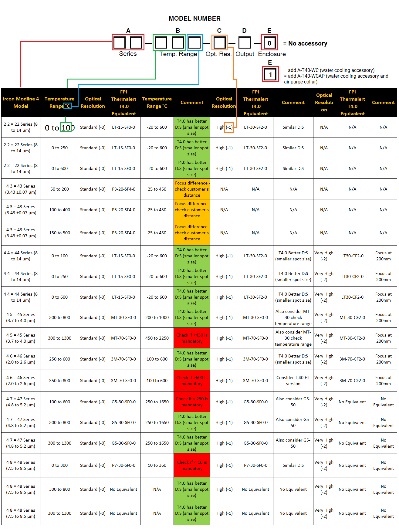Select '0 to 600' in the 44 Series row
Image resolution: width=399 pixels, height=532 pixels.
point(60,297)
